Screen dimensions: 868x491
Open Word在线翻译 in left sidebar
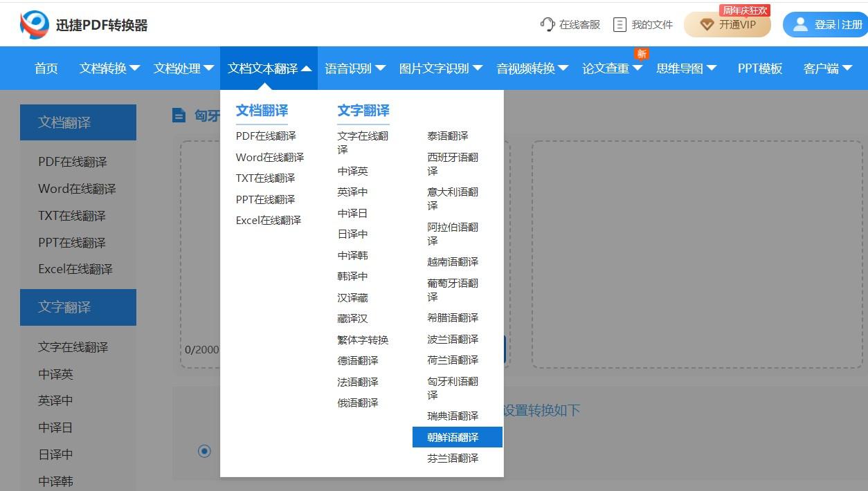(x=77, y=189)
